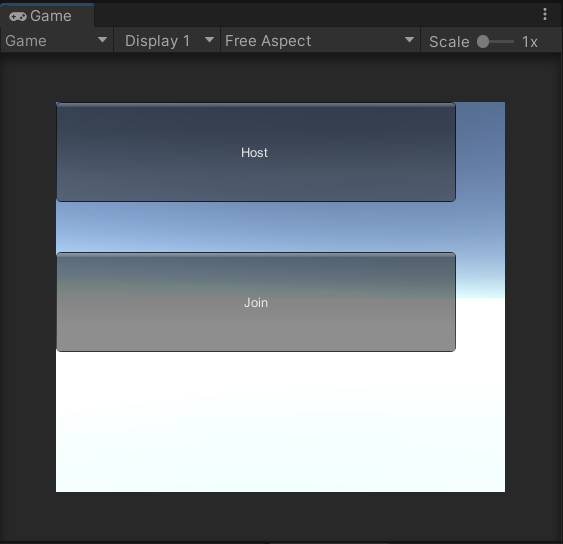The height and width of the screenshot is (544, 563).
Task: Open the Free Aspect resolution dropdown
Action: [320, 41]
